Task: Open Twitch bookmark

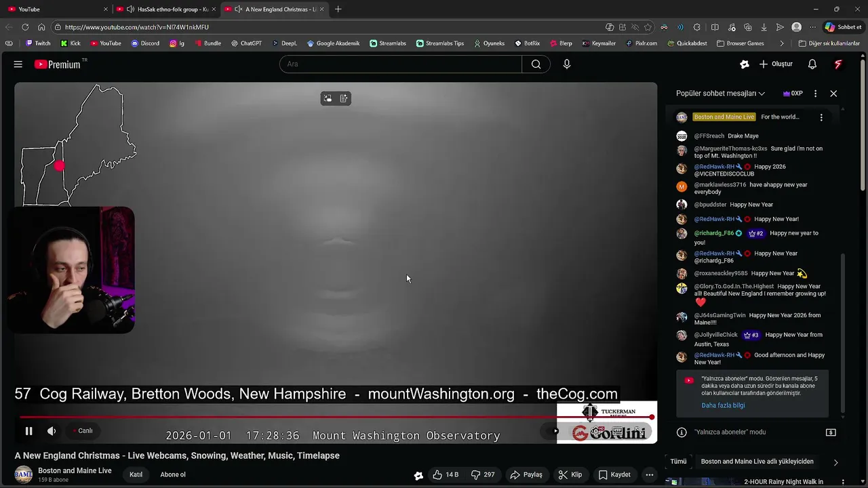Action: pyautogui.click(x=38, y=43)
